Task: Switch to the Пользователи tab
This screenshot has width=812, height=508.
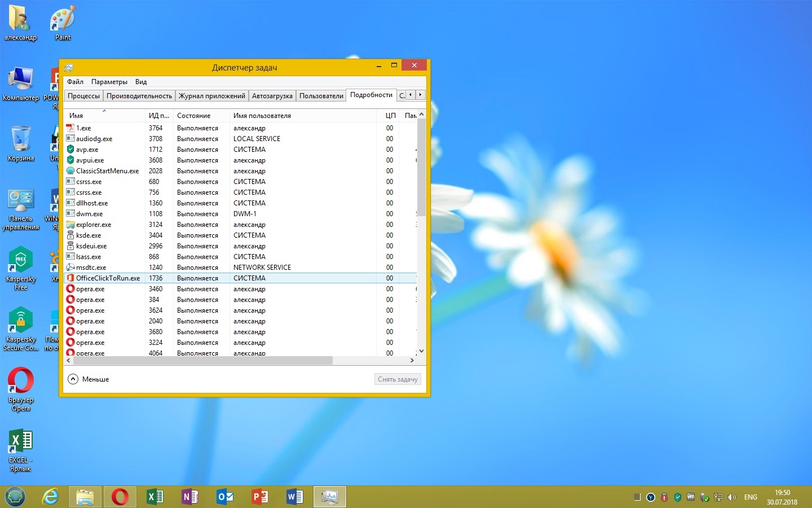Action: (321, 96)
